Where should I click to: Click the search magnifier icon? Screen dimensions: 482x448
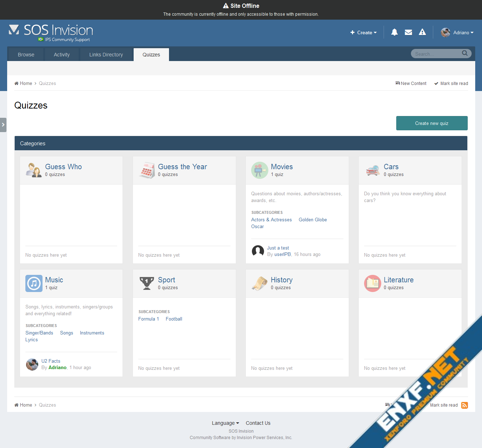click(464, 54)
